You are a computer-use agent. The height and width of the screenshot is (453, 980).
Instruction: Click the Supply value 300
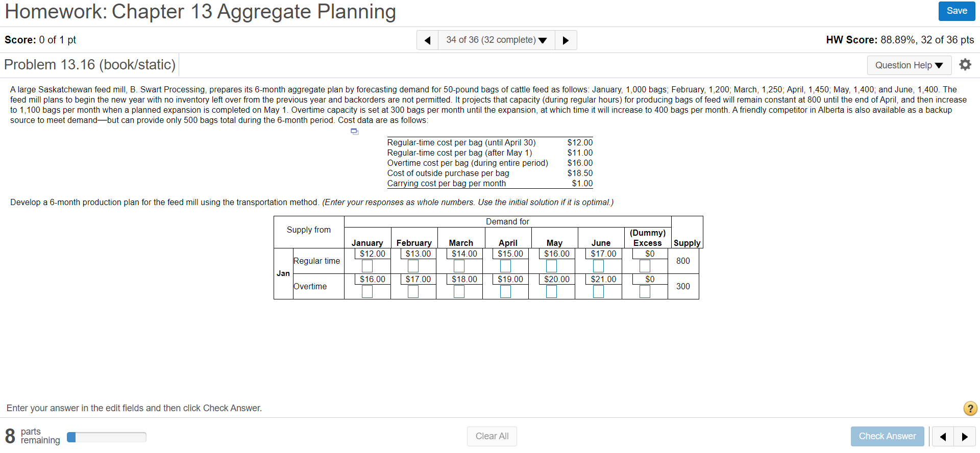pos(683,286)
